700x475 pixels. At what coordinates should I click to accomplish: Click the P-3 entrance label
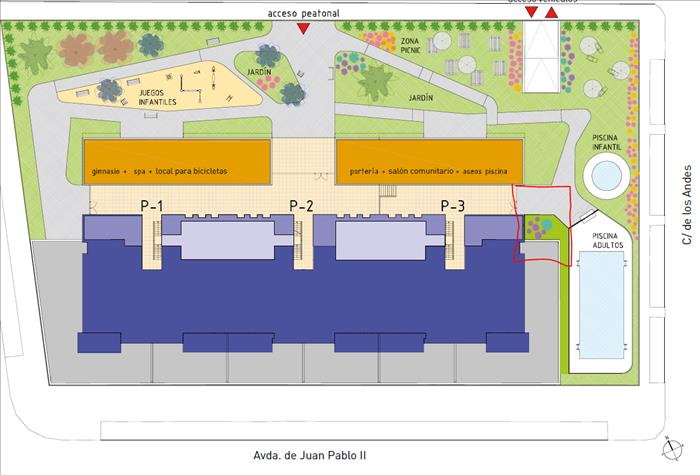click(453, 205)
